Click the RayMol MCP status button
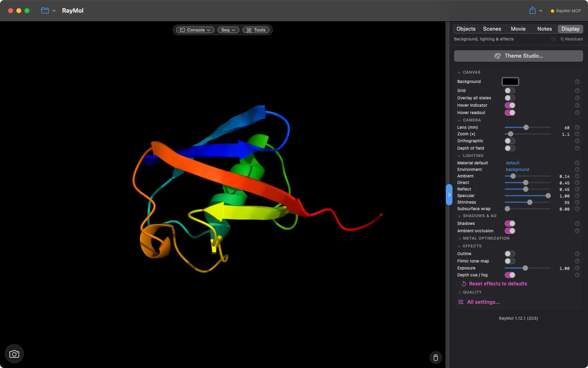This screenshot has height=368, width=588. pos(566,11)
